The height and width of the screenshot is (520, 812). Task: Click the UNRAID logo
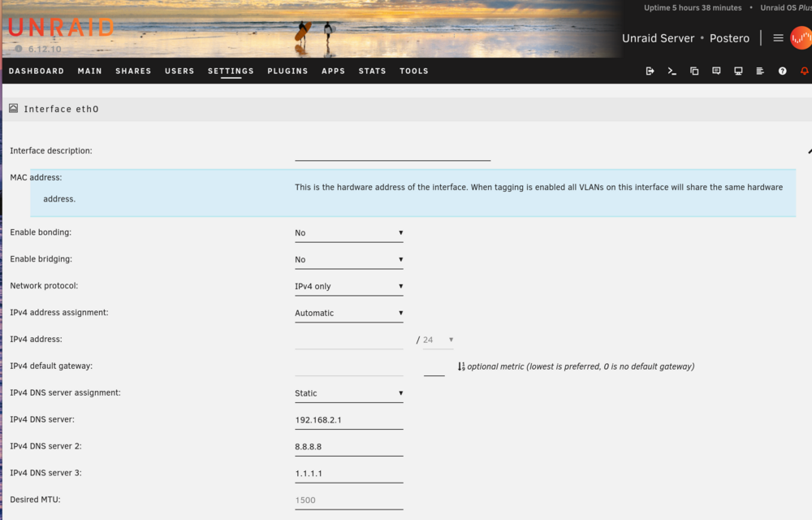[x=61, y=28]
